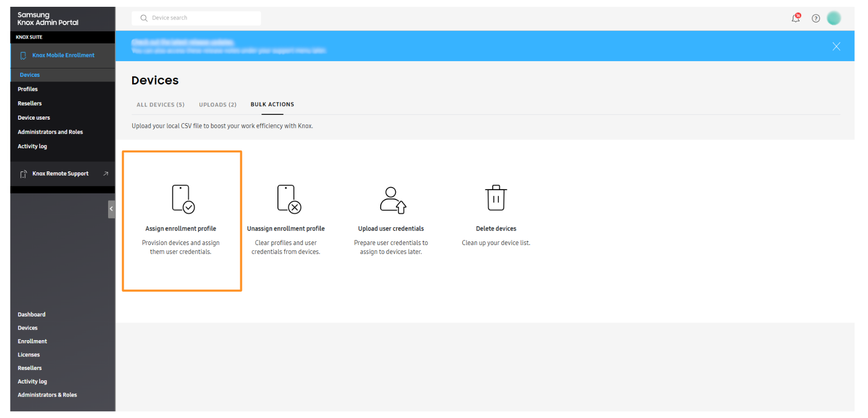This screenshot has width=868, height=418.
Task: Switch to the All Devices tab
Action: pyautogui.click(x=160, y=104)
